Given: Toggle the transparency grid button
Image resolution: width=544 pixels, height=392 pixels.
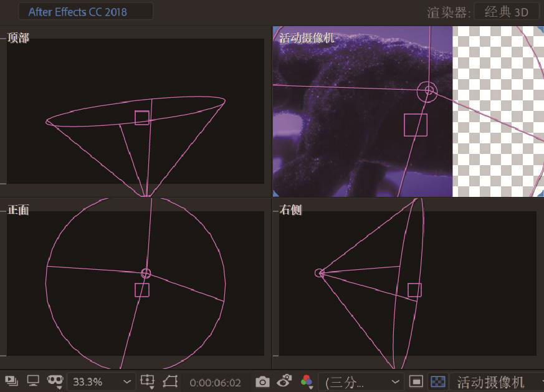Looking at the screenshot, I should click(x=438, y=381).
